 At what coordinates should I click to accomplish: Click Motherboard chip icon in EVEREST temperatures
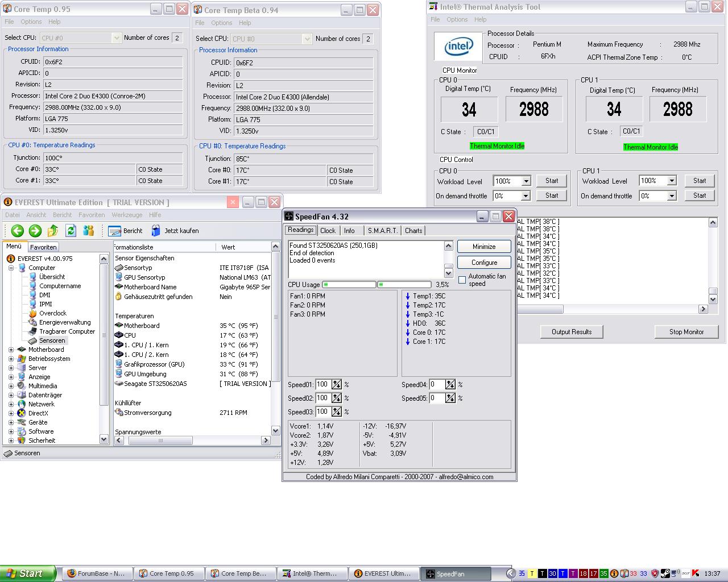tap(119, 326)
